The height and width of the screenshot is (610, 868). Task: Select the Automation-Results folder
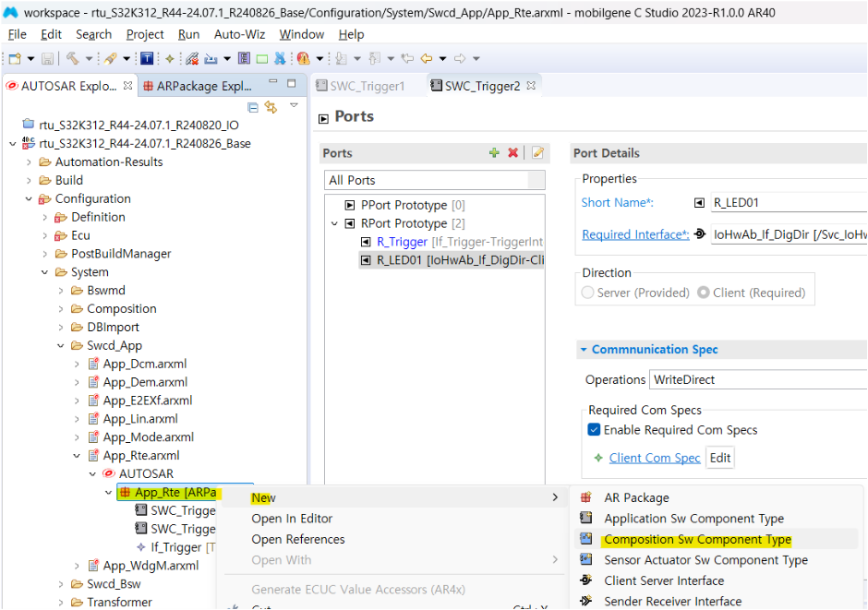pyautogui.click(x=109, y=161)
